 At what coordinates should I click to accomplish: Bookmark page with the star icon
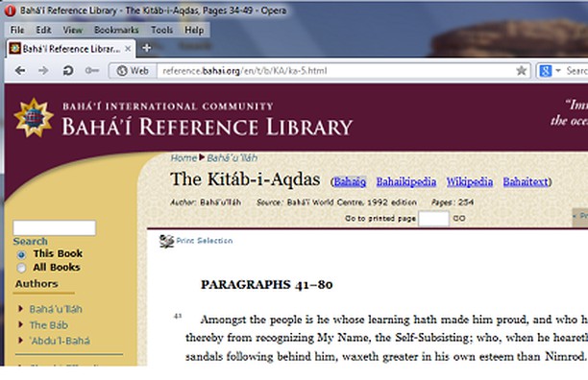(521, 70)
